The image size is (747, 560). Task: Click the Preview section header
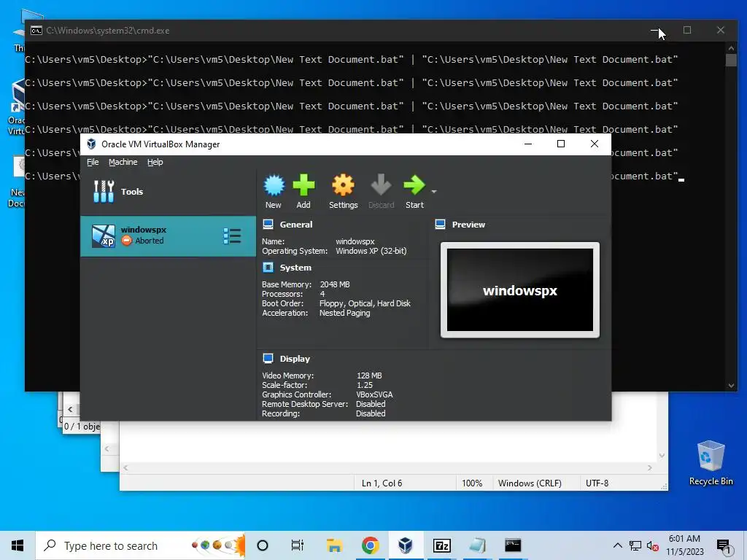click(468, 225)
